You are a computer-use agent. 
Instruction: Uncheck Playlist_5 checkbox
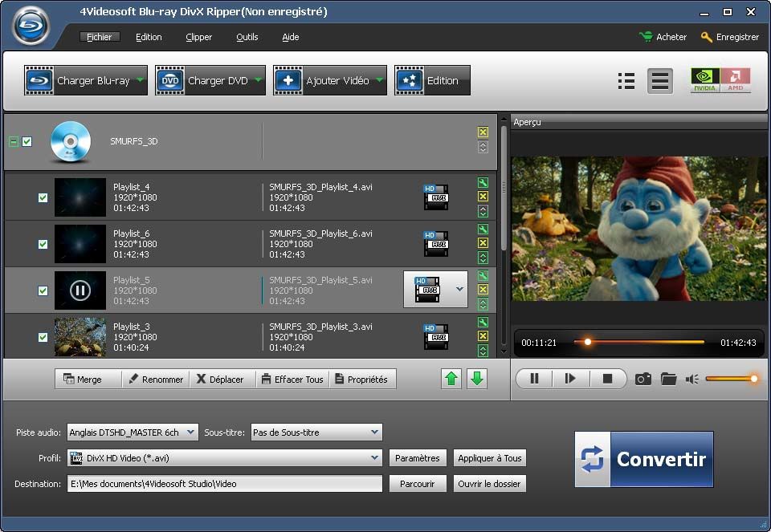(x=43, y=290)
